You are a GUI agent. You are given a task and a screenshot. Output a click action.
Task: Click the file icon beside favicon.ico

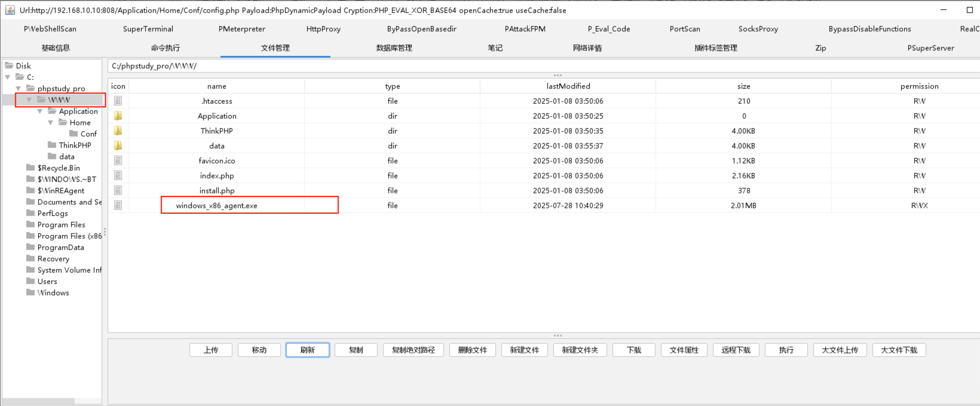pyautogui.click(x=118, y=161)
